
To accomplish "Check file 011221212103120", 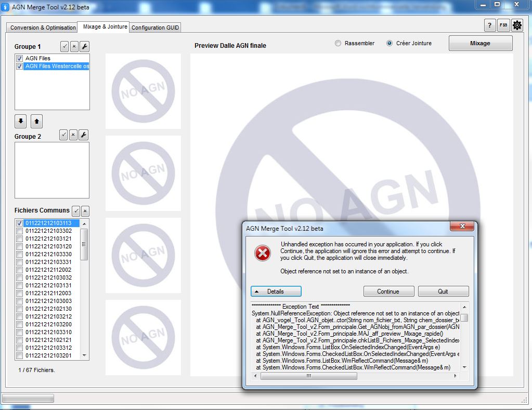I will coord(19,246).
